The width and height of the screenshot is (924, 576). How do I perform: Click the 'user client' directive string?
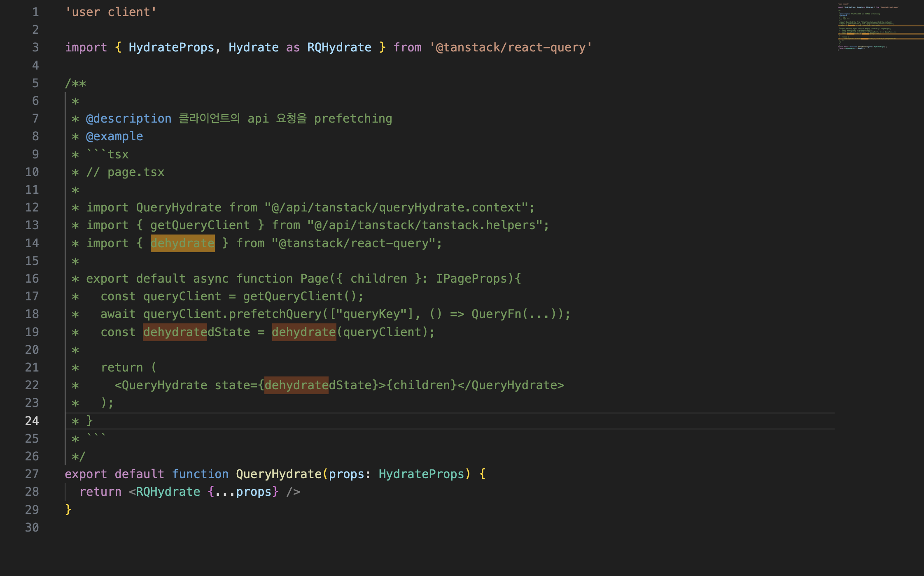111,12
